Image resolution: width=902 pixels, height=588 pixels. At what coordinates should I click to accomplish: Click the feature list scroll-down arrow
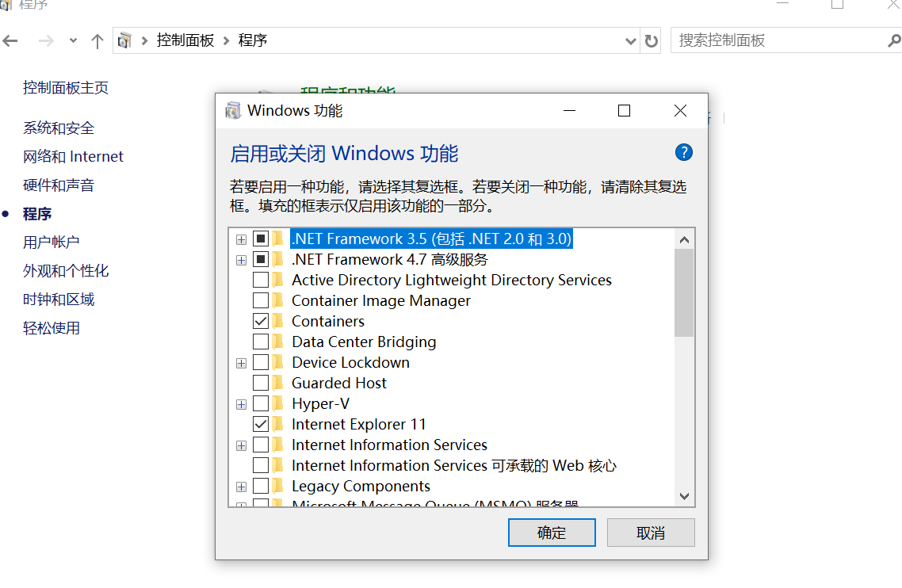point(684,496)
